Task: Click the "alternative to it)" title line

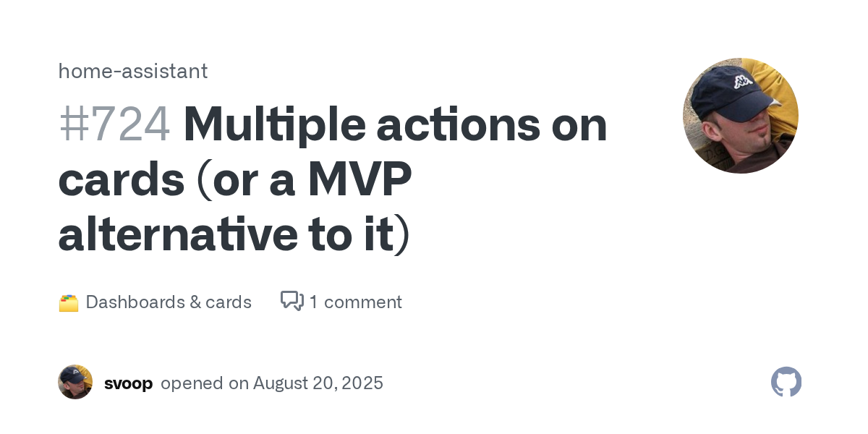Action: pyautogui.click(x=234, y=236)
